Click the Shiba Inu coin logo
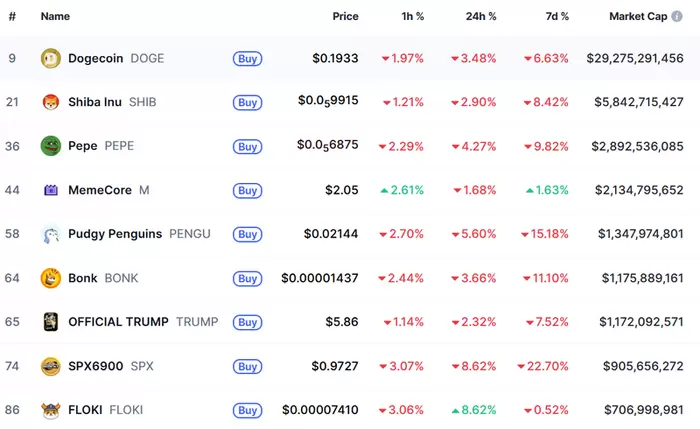 pyautogui.click(x=50, y=102)
